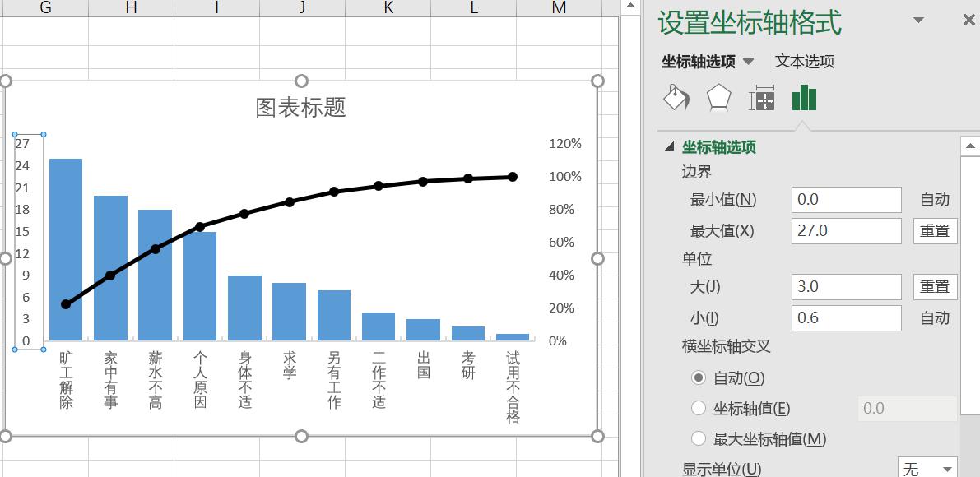Click the 个人原因 bar in chart
The image size is (980, 477).
(200, 286)
